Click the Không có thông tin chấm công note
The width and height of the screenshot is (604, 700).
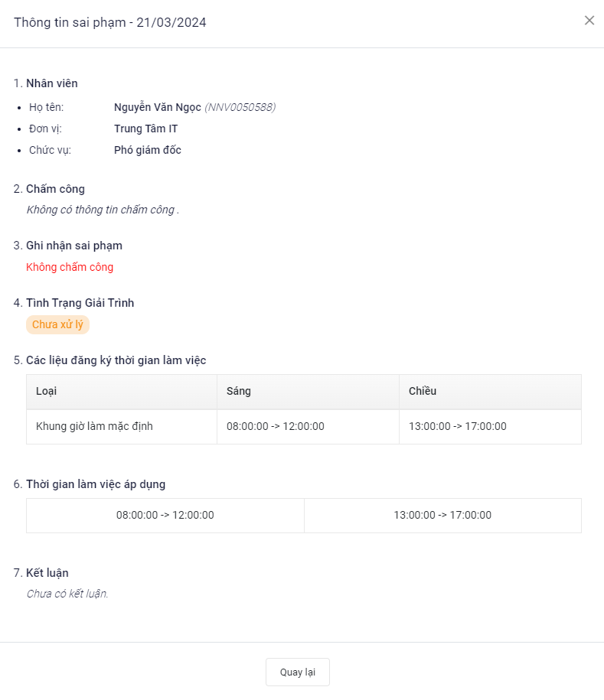click(103, 210)
